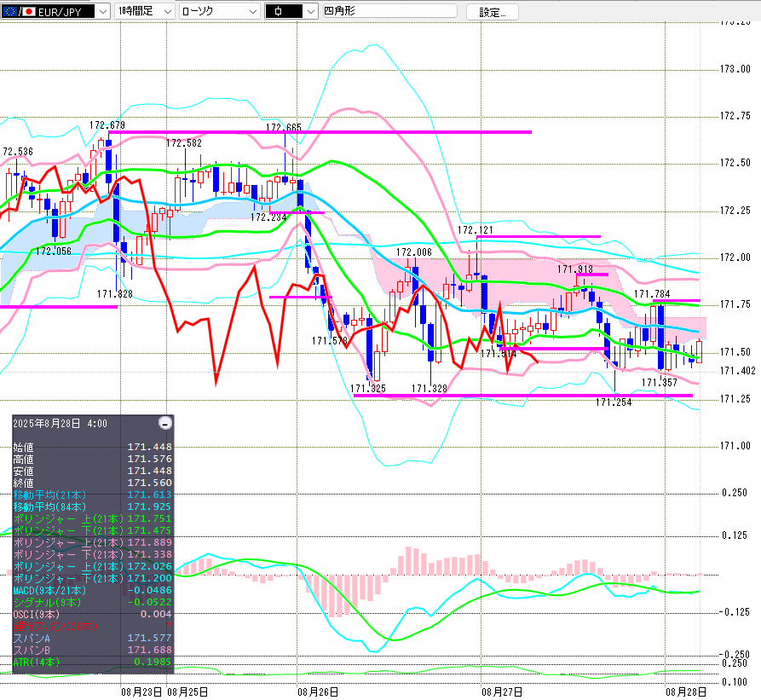This screenshot has width=761, height=700.
Task: Select the OSCI(9本) row
Action: point(92,614)
